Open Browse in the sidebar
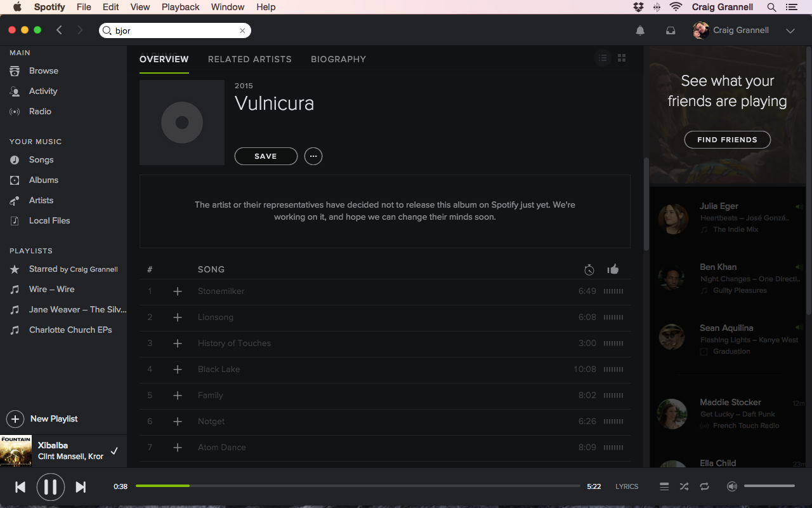The width and height of the screenshot is (812, 508). [x=43, y=71]
